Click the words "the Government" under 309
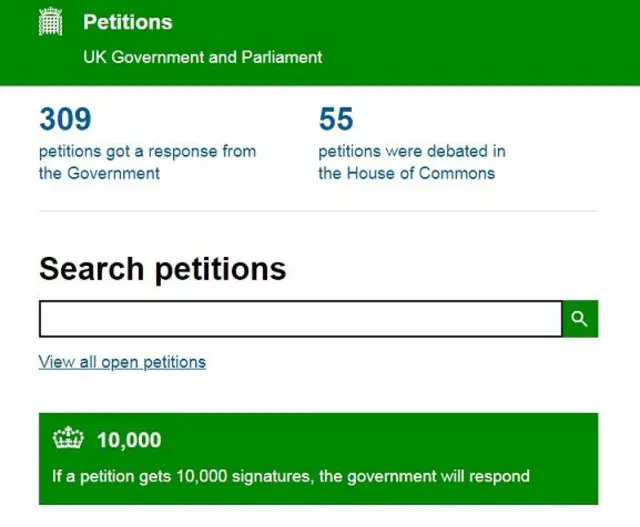The image size is (640, 527). (x=99, y=173)
